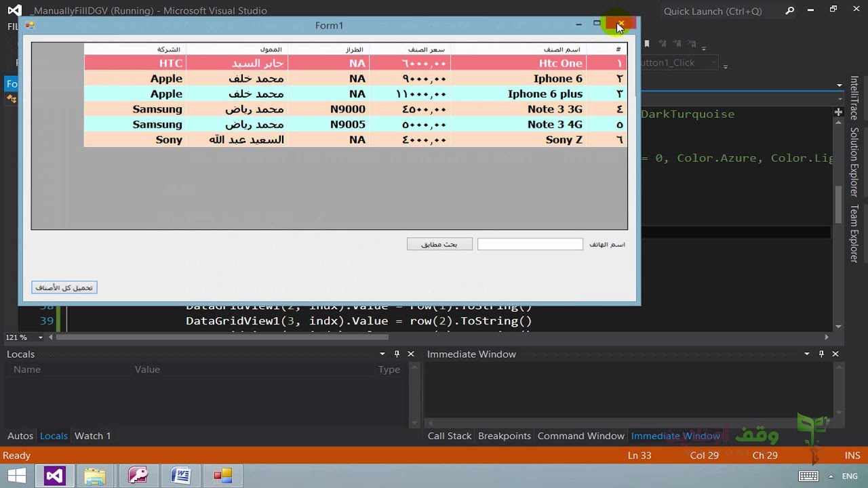Screen dimensions: 868x488
Task: Select the Note 3 4G cell
Action: [x=519, y=124]
